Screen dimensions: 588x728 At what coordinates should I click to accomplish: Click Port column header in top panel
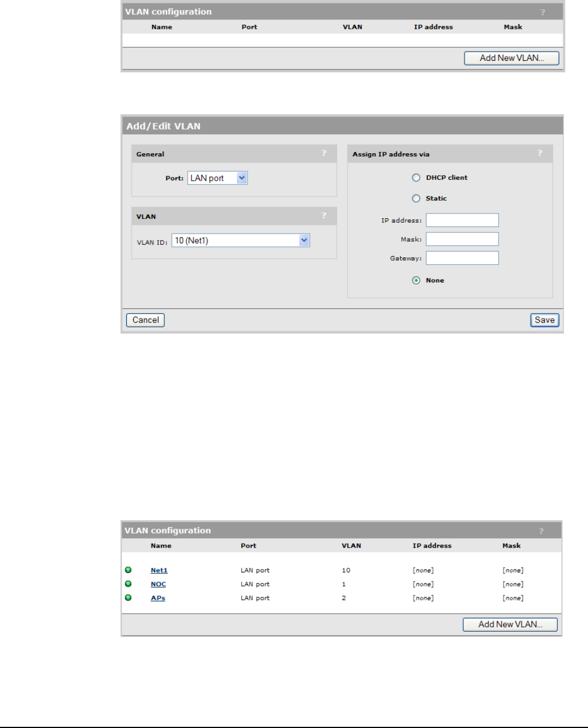pyautogui.click(x=249, y=27)
